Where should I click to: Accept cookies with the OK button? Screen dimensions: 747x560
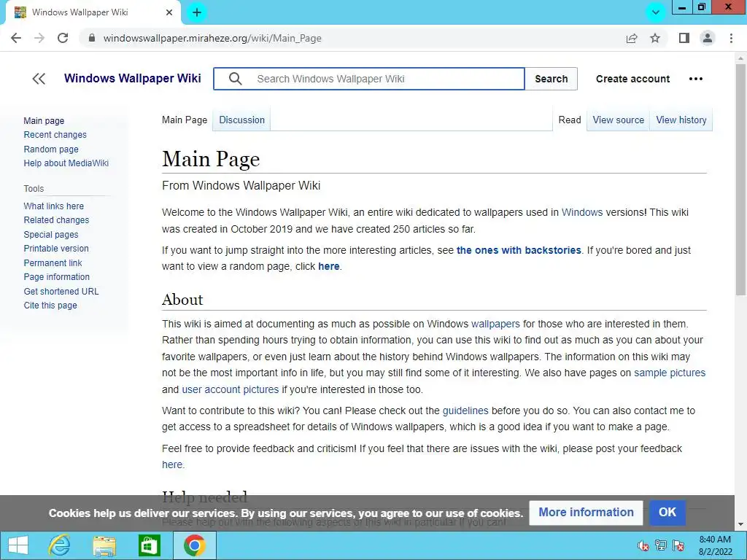[x=667, y=513]
